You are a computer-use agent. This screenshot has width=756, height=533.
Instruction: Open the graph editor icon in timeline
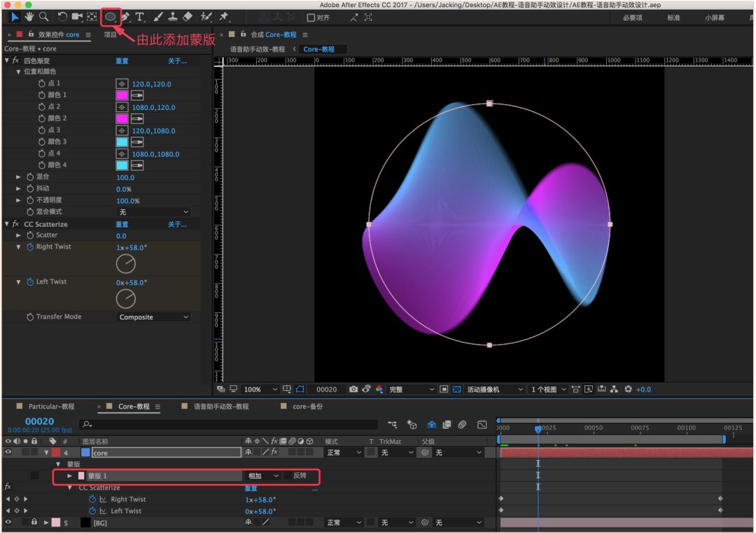[x=482, y=424]
